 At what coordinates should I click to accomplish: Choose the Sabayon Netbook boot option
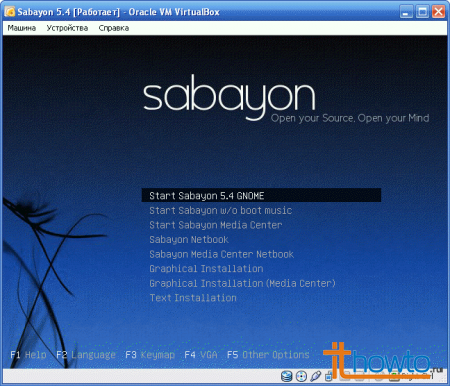click(x=189, y=239)
